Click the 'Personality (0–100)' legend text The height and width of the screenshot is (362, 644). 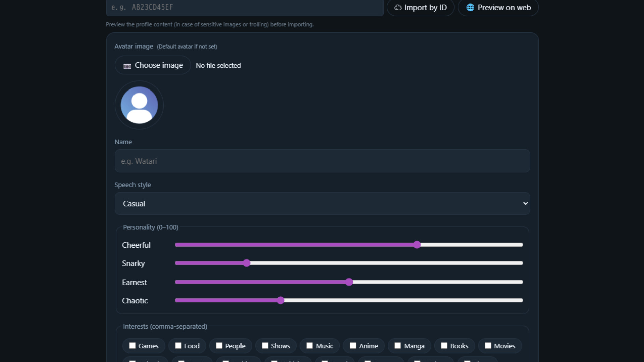click(151, 227)
